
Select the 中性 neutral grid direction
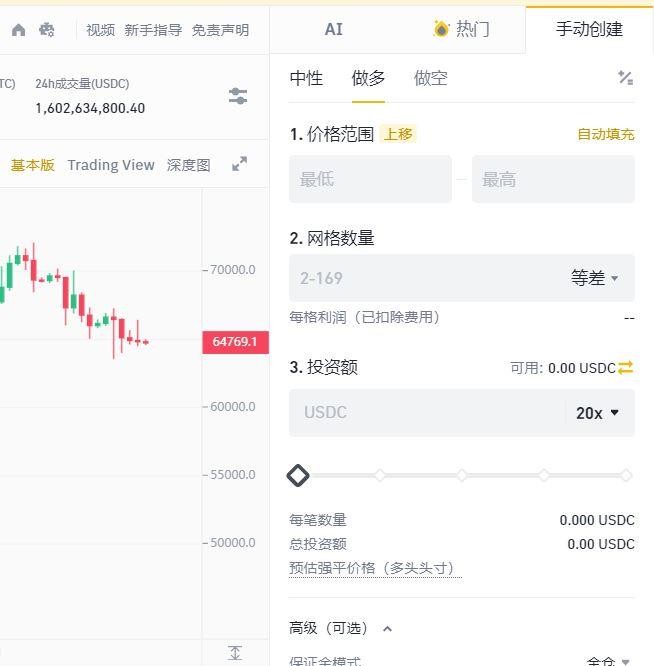[306, 78]
